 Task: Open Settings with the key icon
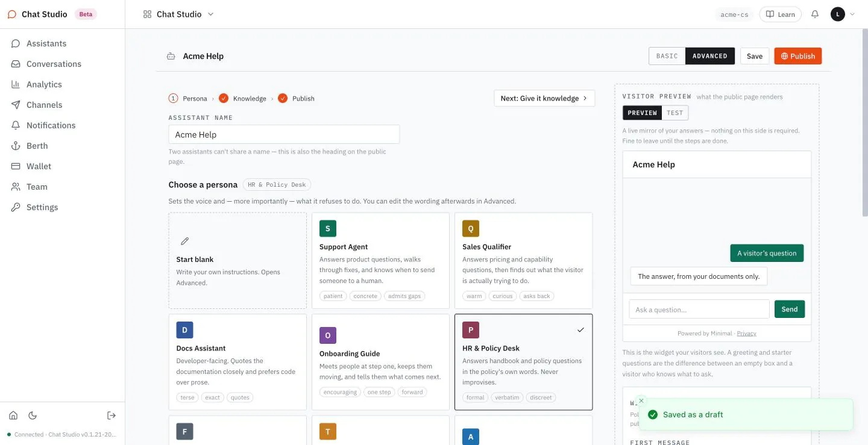62,207
